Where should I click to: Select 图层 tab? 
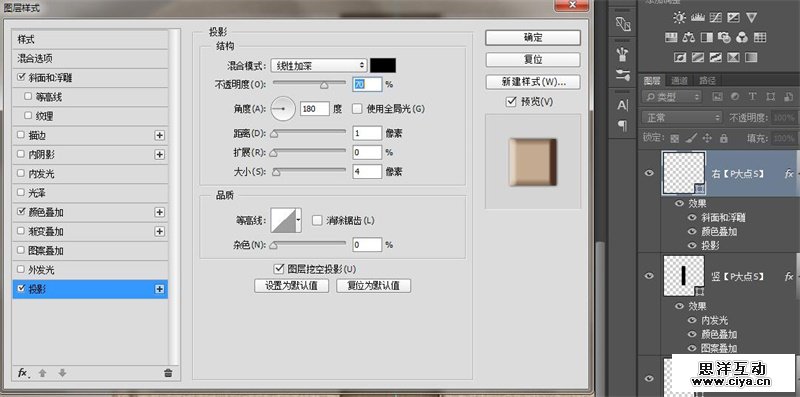point(652,80)
